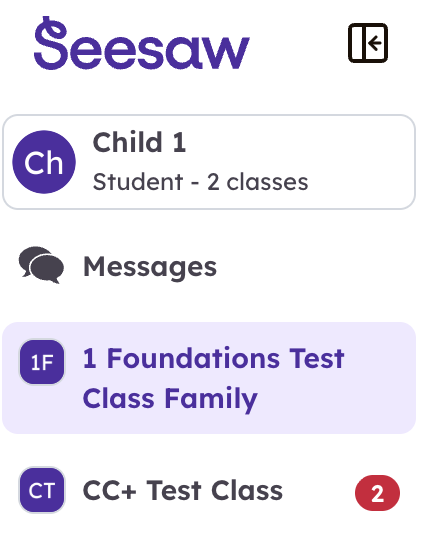438x548 pixels.
Task: Click the Seesaw logo
Action: click(x=142, y=43)
